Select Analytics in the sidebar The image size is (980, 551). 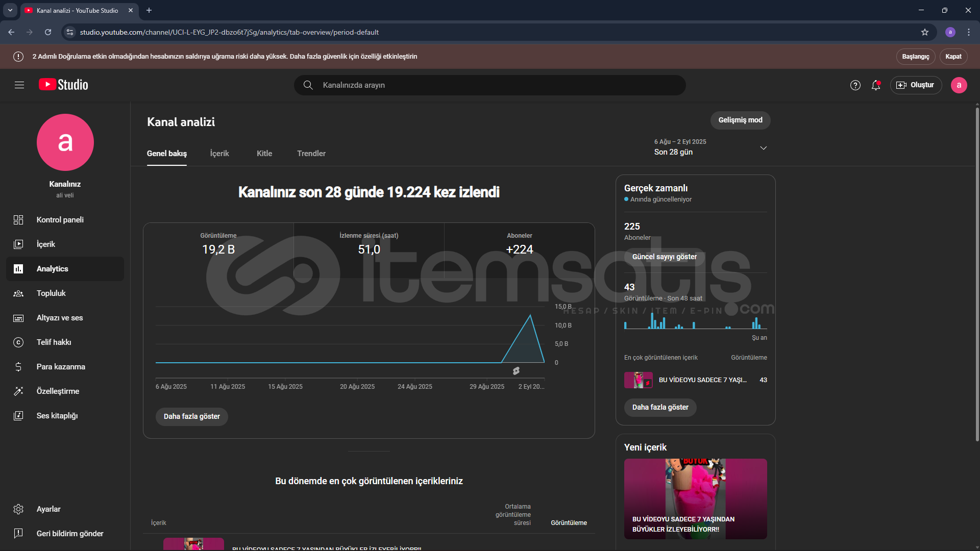pos(65,269)
